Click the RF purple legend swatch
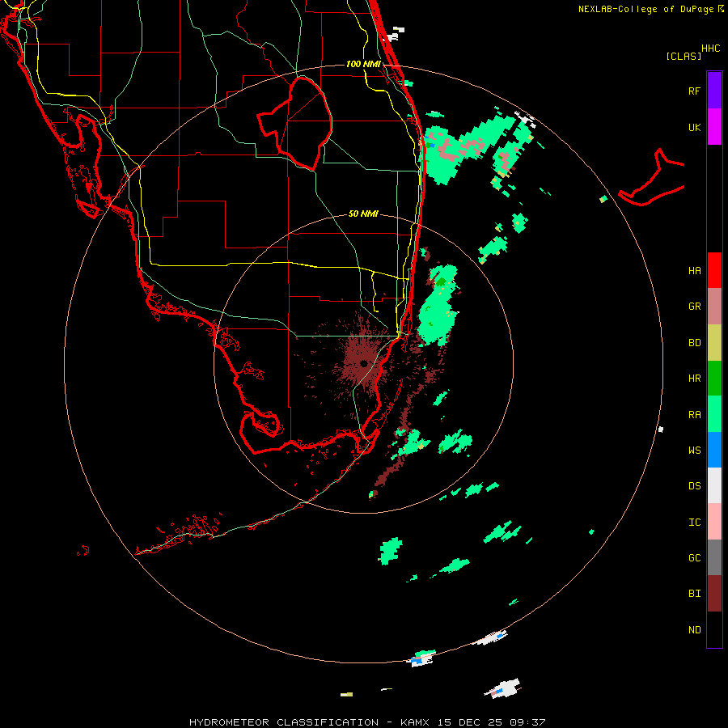728x728 pixels. (x=714, y=91)
